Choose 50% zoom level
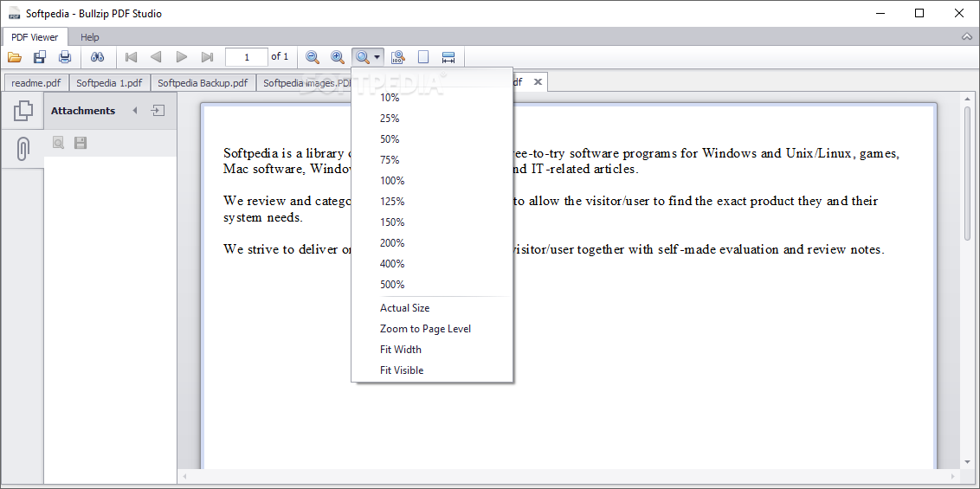Screen dimensions: 980x489 (432, 138)
